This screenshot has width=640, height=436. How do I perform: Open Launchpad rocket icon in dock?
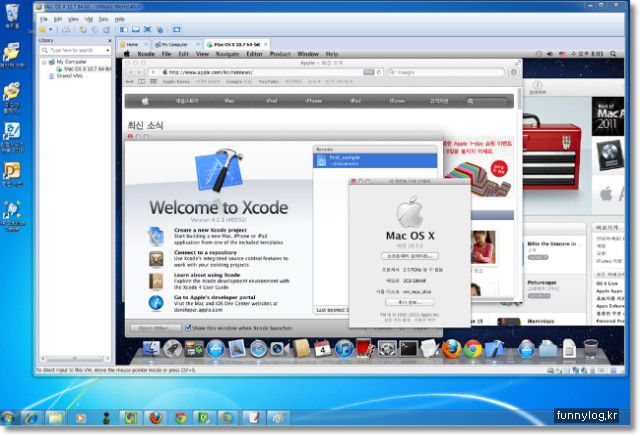click(x=172, y=349)
